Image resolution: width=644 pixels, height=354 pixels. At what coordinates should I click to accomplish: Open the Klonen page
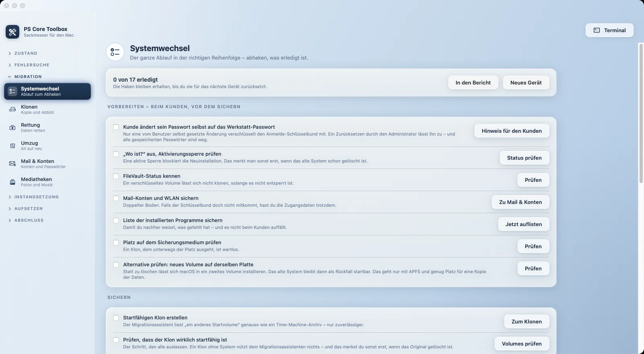47,109
